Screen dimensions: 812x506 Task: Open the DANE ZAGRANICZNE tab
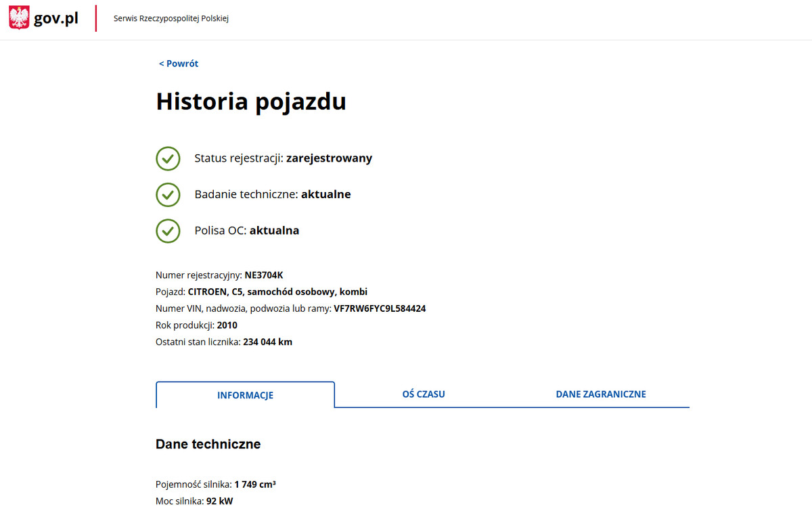(x=601, y=394)
